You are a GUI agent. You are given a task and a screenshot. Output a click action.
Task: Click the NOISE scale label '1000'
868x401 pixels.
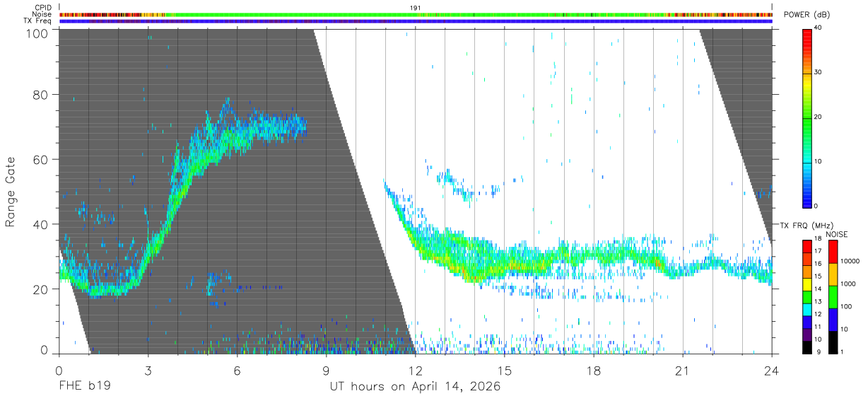click(x=848, y=284)
